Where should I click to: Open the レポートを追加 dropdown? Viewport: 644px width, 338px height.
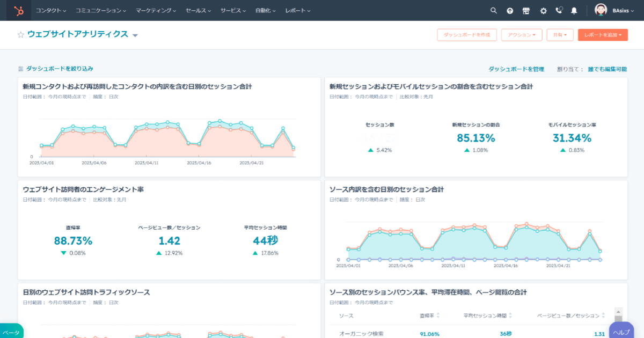pyautogui.click(x=603, y=35)
